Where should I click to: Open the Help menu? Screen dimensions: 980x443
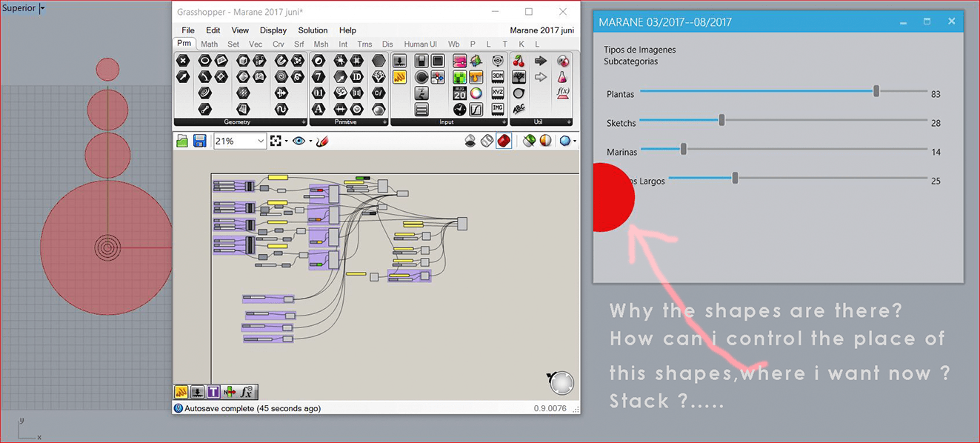pos(347,30)
